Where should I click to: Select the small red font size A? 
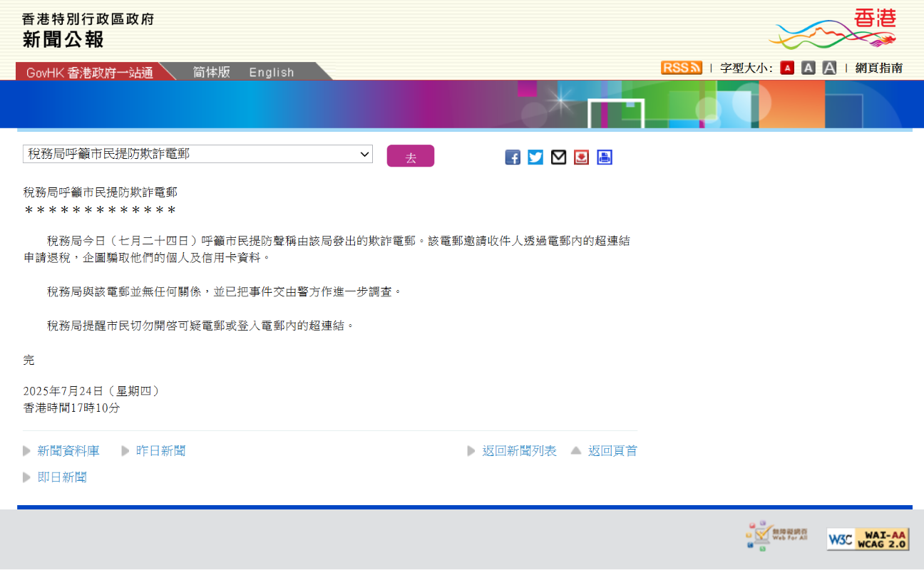click(787, 68)
